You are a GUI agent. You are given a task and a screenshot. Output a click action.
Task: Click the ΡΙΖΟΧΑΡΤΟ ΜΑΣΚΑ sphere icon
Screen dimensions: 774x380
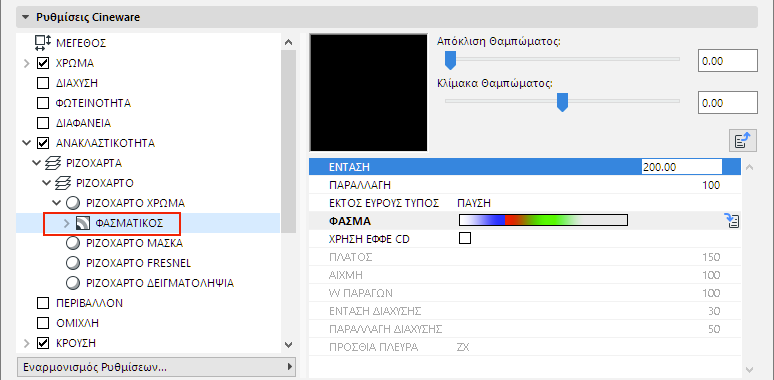pyautogui.click(x=73, y=243)
